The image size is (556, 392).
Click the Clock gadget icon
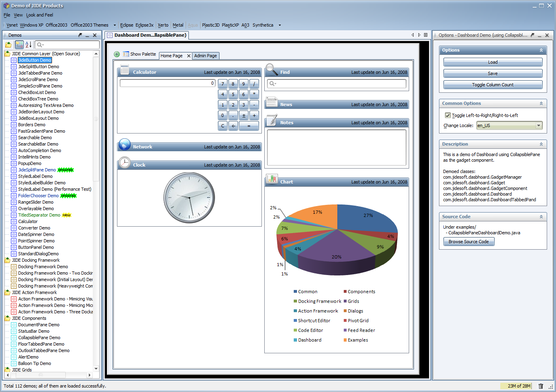pyautogui.click(x=125, y=163)
